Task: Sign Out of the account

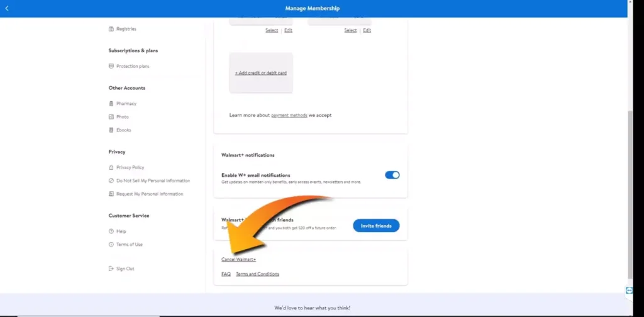Action: tap(125, 269)
